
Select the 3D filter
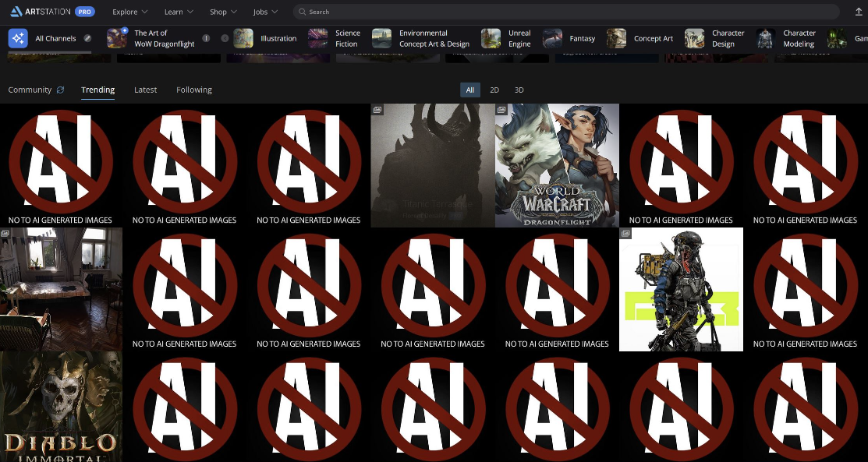pyautogui.click(x=519, y=90)
